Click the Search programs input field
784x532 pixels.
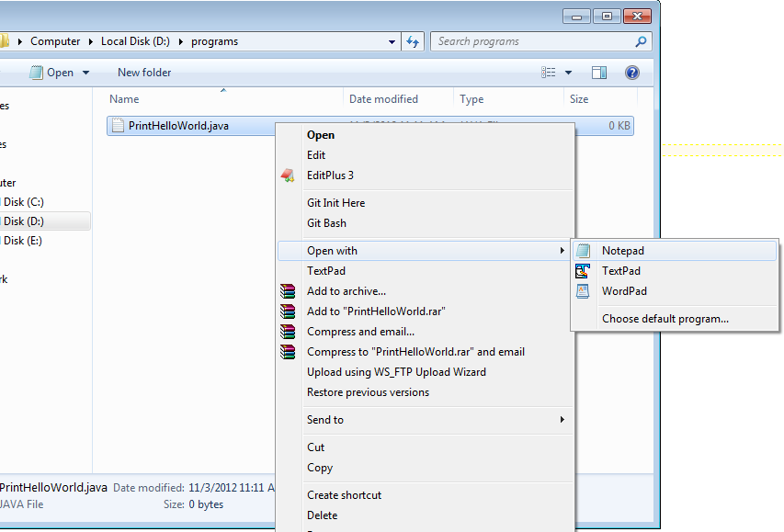tap(533, 41)
